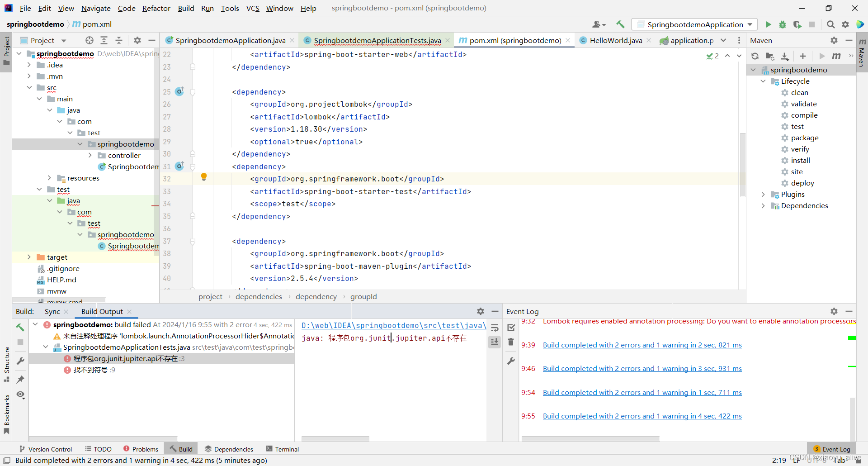Expand the target folder
The width and height of the screenshot is (868, 466).
click(x=29, y=257)
